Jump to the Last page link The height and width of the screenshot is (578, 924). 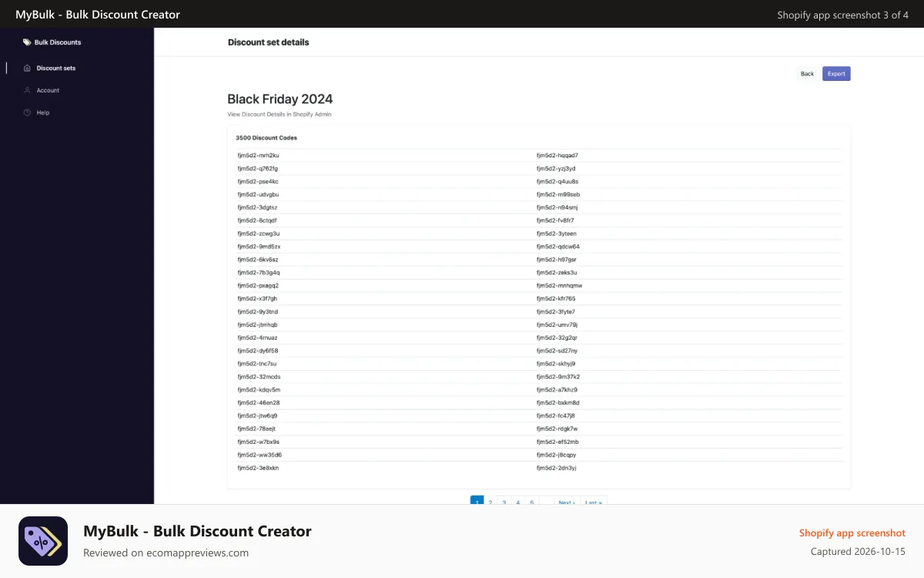594,502
